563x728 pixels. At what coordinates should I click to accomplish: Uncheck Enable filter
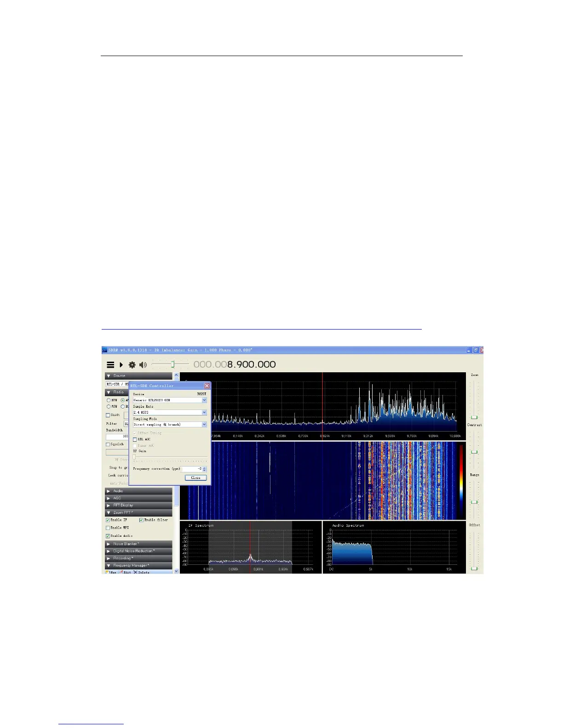pyautogui.click(x=141, y=520)
